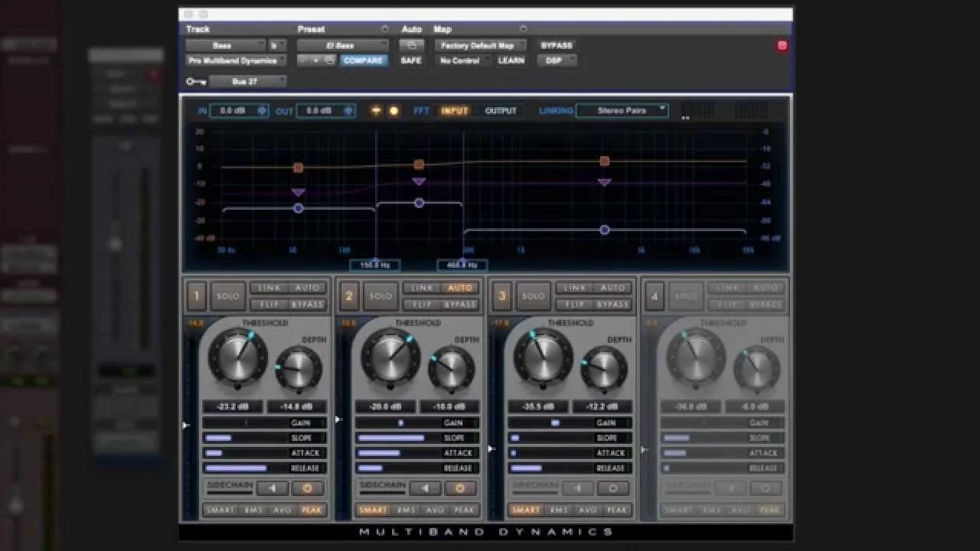This screenshot has width=980, height=551.
Task: Open the Stereo Pairs linking dropdown
Action: point(622,110)
